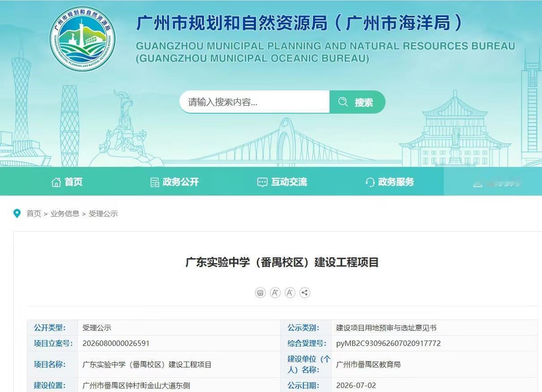Click the header title 广州市规划和自然资源局
The image size is (542, 392).
point(232,23)
